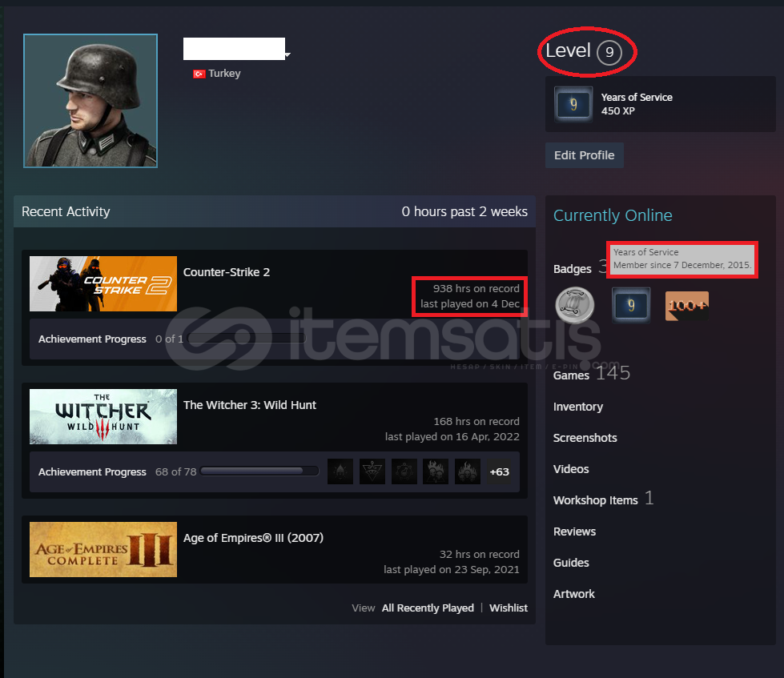Open the soldier profile avatar image
The width and height of the screenshot is (784, 678).
click(x=90, y=100)
